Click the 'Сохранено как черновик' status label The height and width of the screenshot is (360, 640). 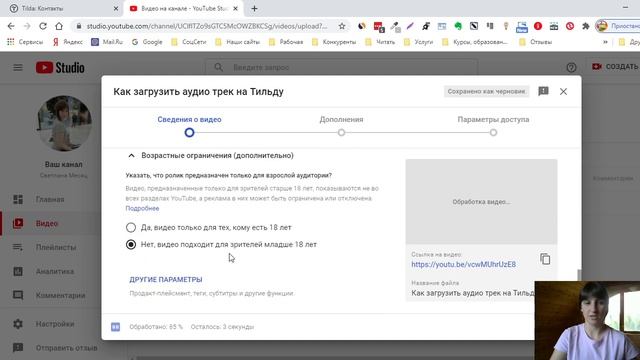click(487, 91)
